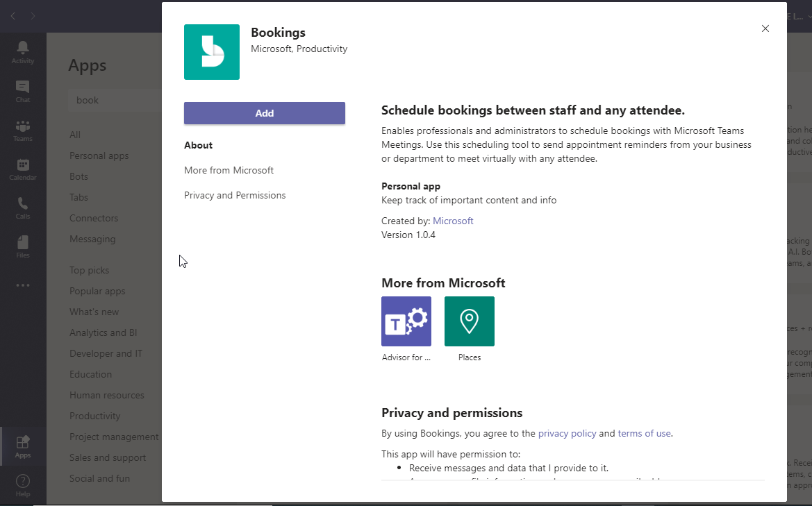The width and height of the screenshot is (812, 506).
Task: Open Files in the left rail
Action: (x=23, y=246)
